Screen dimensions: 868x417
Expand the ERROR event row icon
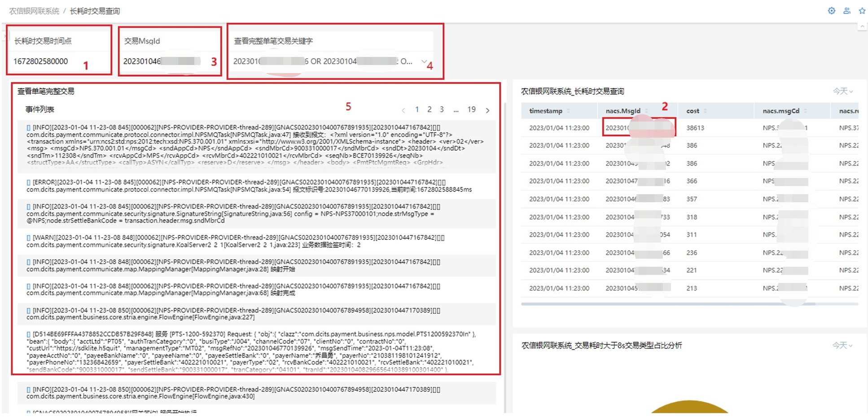pyautogui.click(x=29, y=182)
